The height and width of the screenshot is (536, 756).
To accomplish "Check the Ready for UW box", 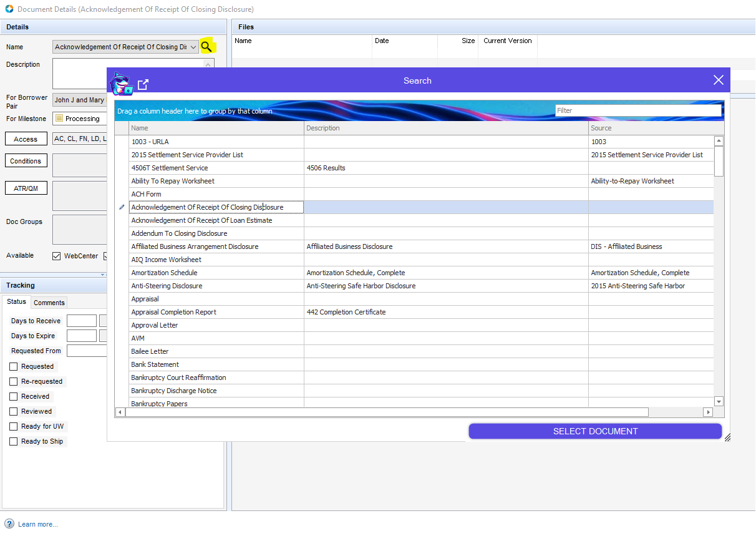I will 14,426.
